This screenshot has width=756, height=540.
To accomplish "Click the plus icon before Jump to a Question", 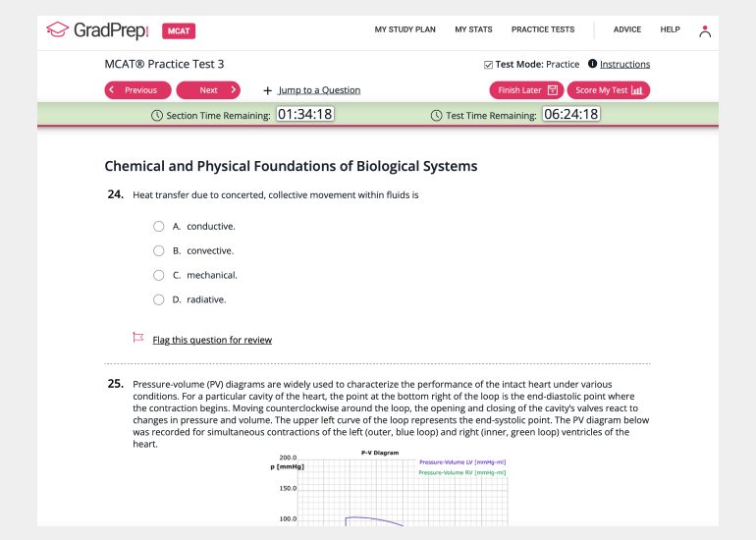I will pyautogui.click(x=267, y=90).
